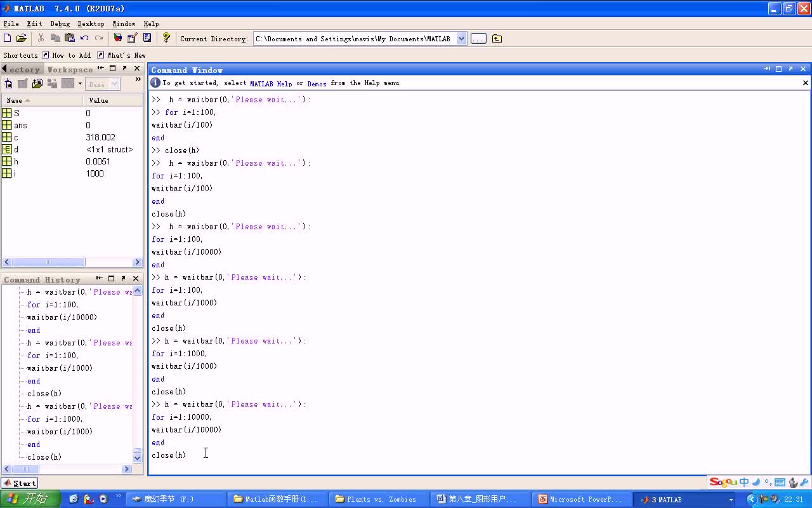
Task: Close the Command History panel
Action: tap(136, 279)
